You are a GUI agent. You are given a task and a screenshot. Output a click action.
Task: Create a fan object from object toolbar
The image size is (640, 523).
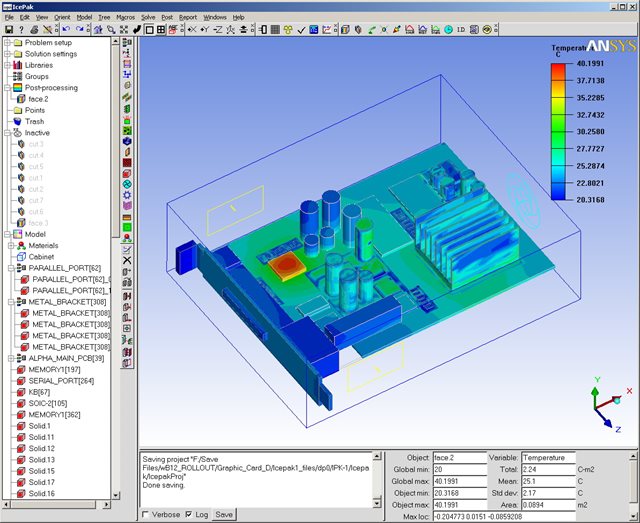tap(127, 184)
